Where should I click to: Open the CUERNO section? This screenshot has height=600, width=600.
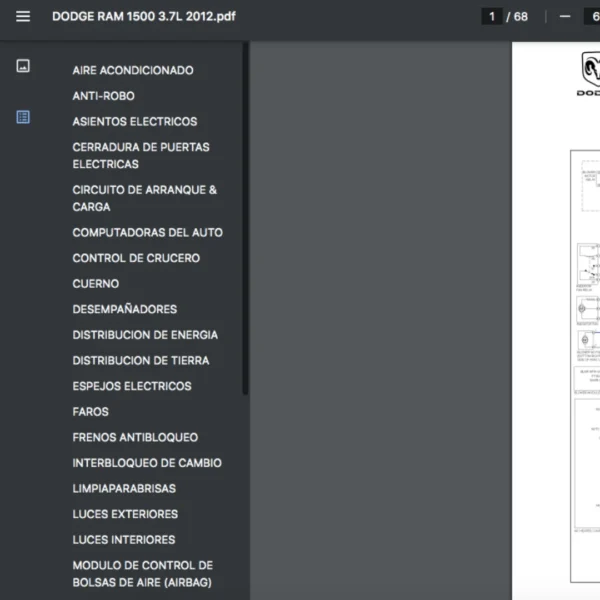coord(96,284)
